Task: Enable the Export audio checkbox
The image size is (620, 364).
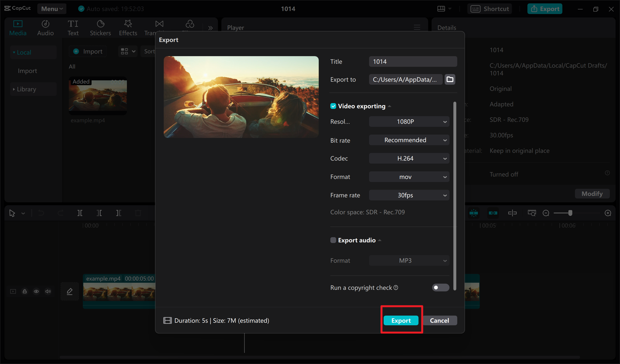Action: click(x=333, y=240)
